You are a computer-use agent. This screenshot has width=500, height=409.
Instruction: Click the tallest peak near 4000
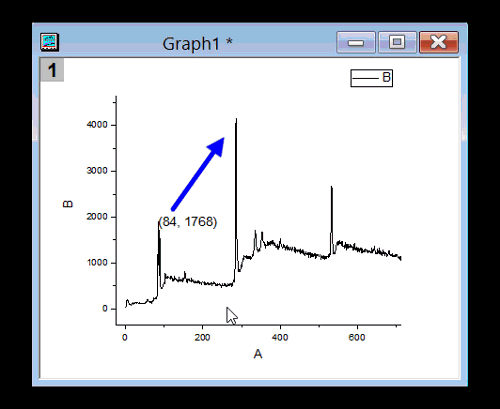[236, 121]
